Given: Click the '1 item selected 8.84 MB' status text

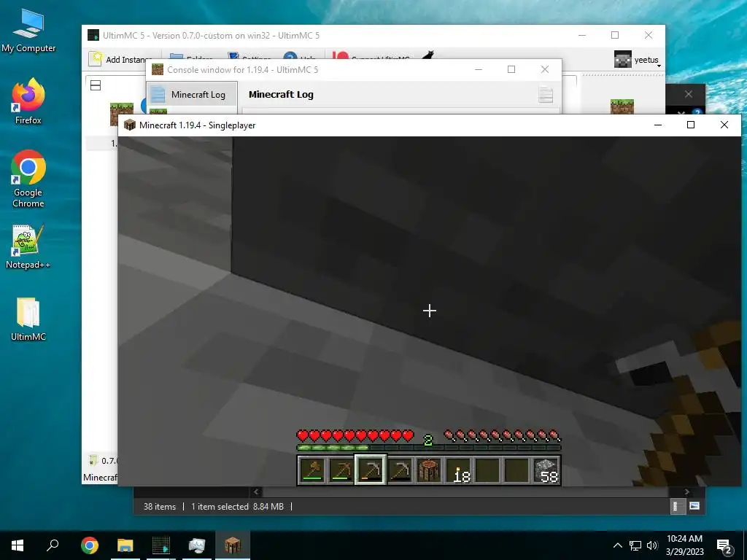Looking at the screenshot, I should (x=237, y=507).
